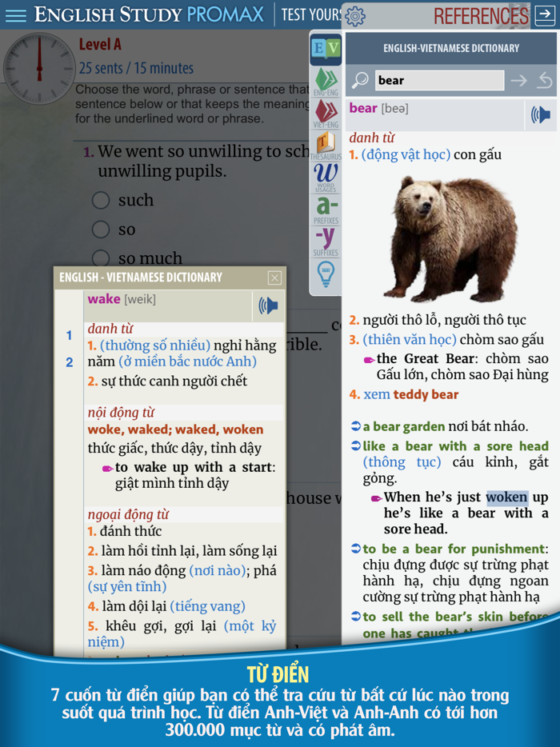Click headword 'wake [weik]'
This screenshot has height=747, width=560.
click(x=122, y=299)
